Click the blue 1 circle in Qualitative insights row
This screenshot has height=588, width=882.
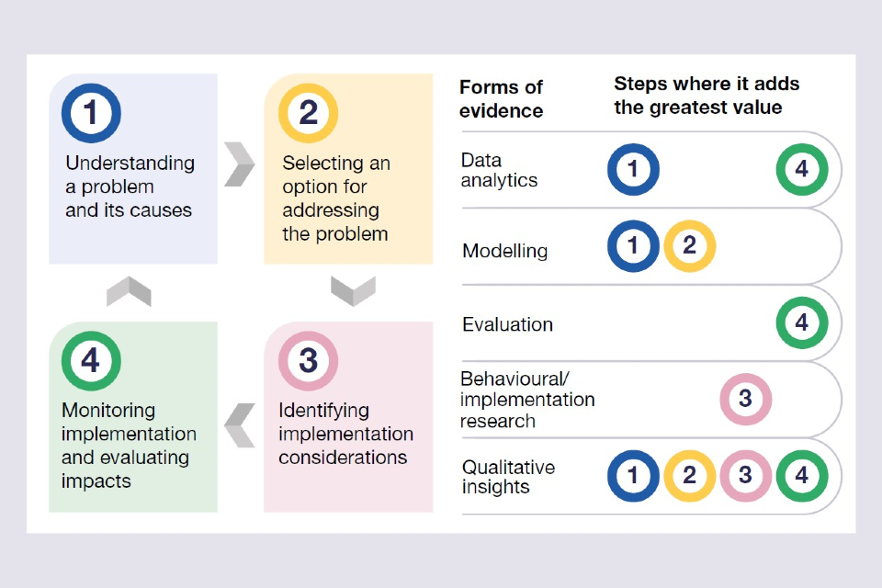coord(633,475)
